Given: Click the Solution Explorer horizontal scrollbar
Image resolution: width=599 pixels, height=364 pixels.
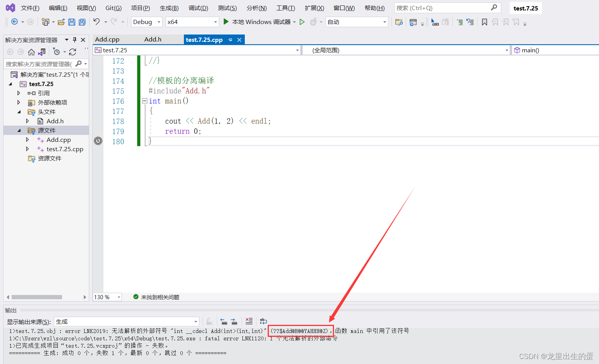Looking at the screenshot, I should tap(37, 297).
